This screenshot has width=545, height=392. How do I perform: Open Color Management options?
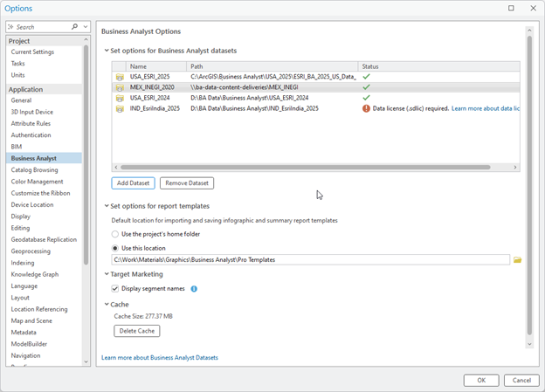coord(37,182)
